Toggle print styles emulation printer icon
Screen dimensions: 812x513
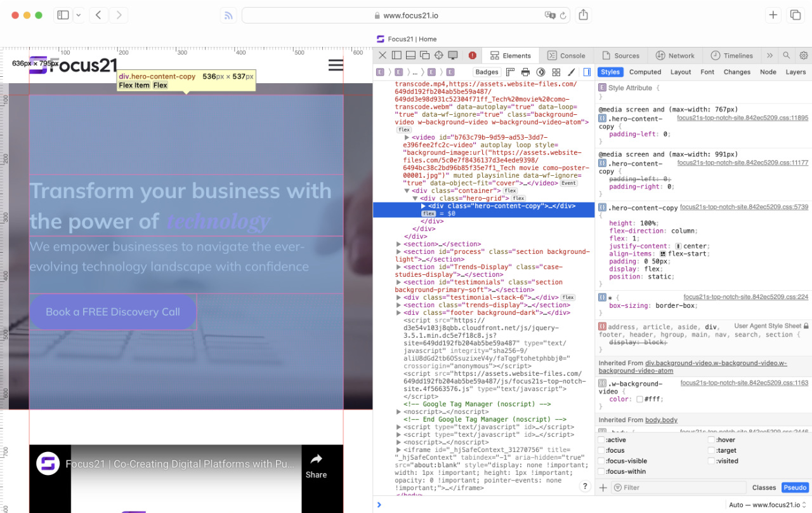click(525, 72)
